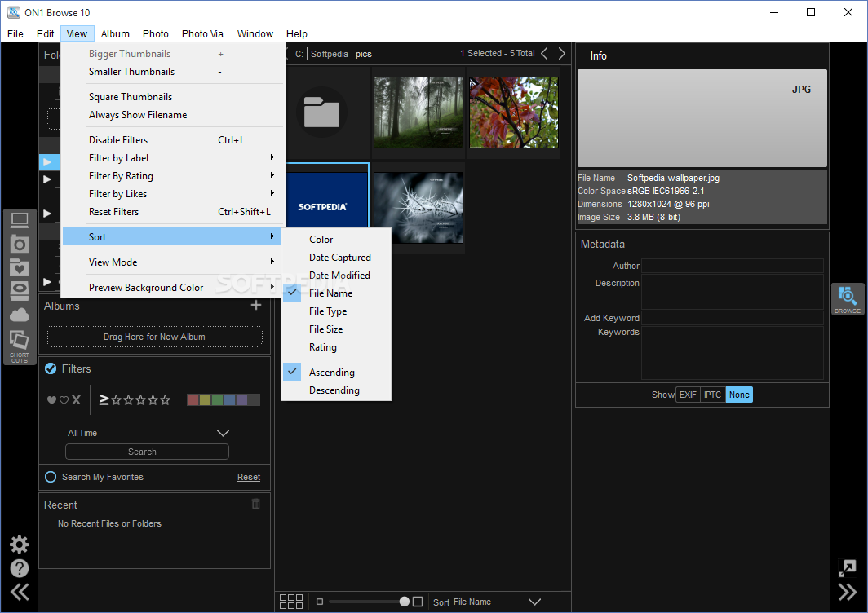868x613 pixels.
Task: Open the Sort submenu entry
Action: 173,236
